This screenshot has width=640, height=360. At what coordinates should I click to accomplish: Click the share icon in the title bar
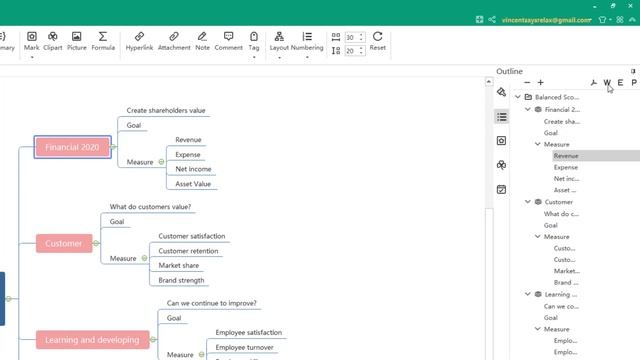[x=492, y=20]
